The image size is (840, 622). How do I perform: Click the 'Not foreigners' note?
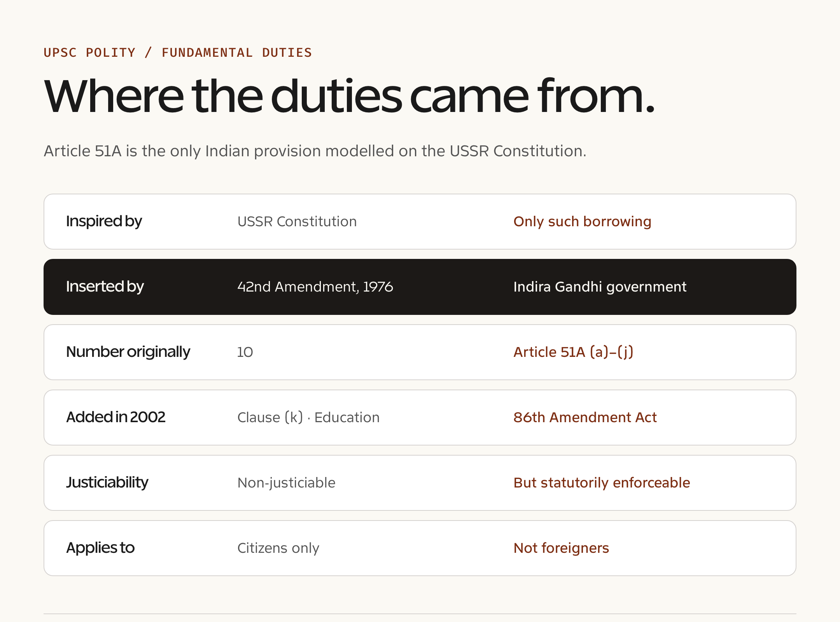click(x=561, y=548)
